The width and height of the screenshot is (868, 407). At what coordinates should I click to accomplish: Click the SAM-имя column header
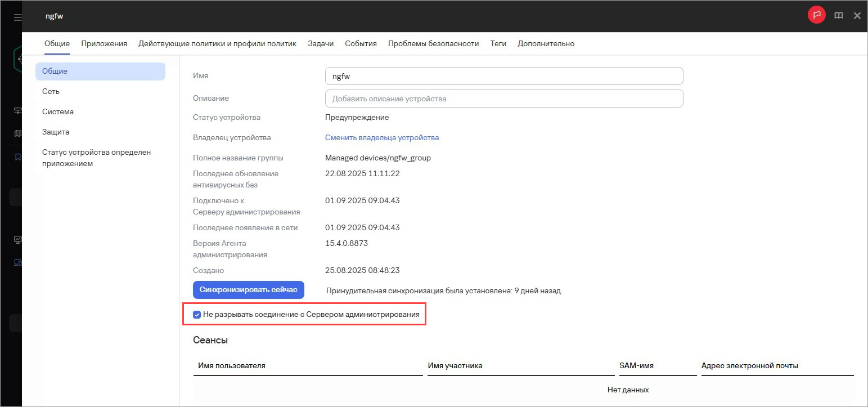click(636, 366)
